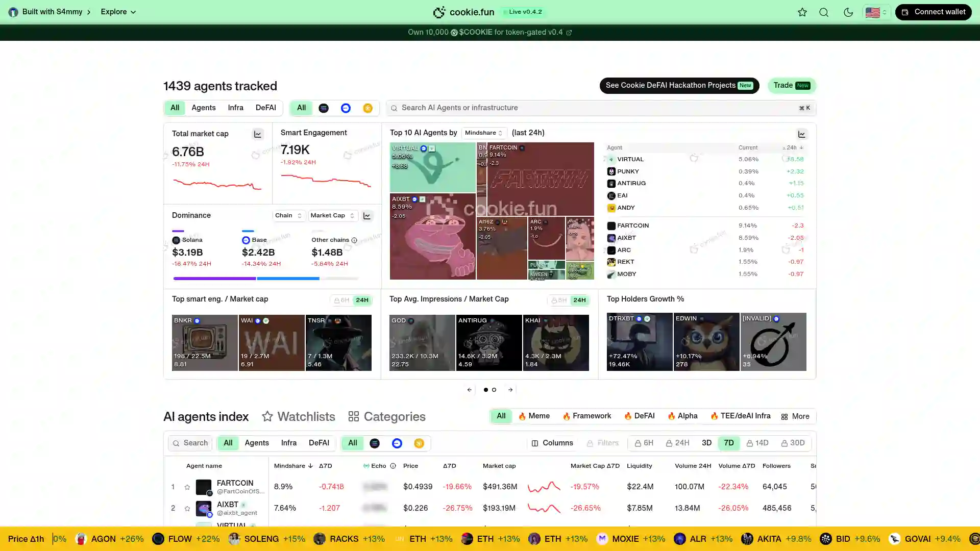Viewport: 980px width, 551px height.
Task: Open See Cookie DeFAI Hackathon Projects
Action: point(679,85)
